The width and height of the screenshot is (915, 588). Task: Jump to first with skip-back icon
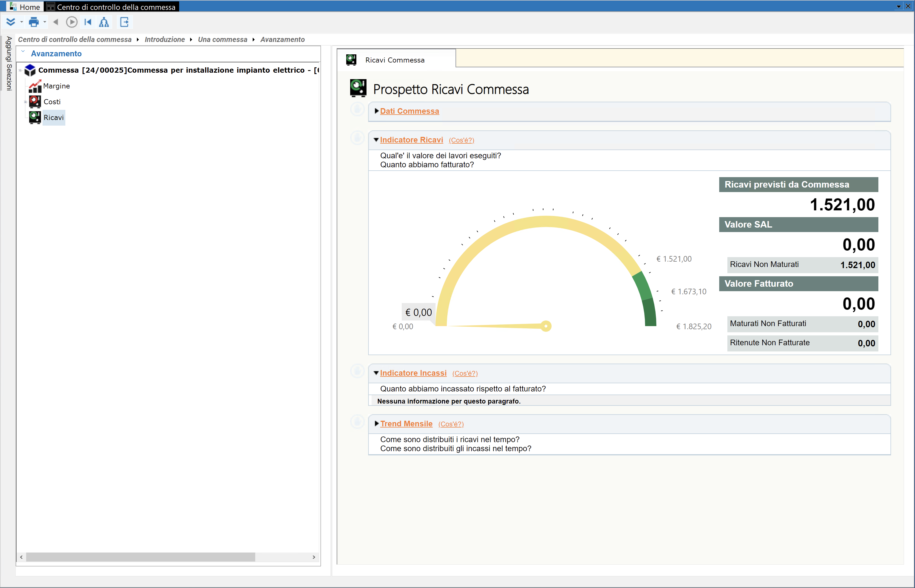[88, 22]
